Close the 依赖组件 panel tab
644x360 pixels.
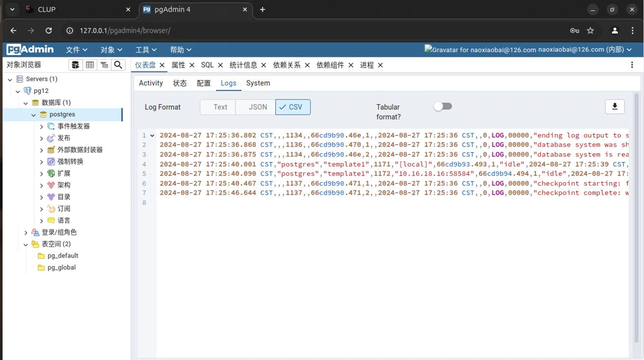[351, 65]
